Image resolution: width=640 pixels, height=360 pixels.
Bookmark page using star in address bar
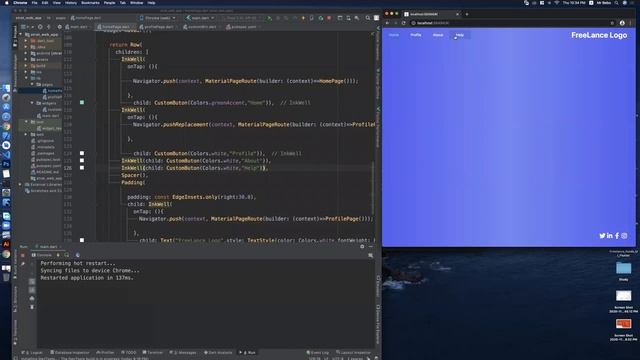pos(612,23)
